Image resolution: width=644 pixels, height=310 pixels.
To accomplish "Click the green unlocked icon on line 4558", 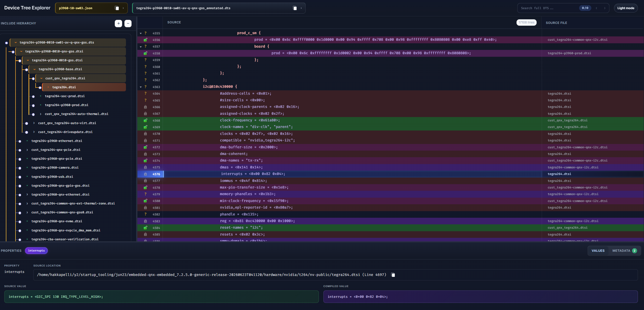I will point(145,53).
